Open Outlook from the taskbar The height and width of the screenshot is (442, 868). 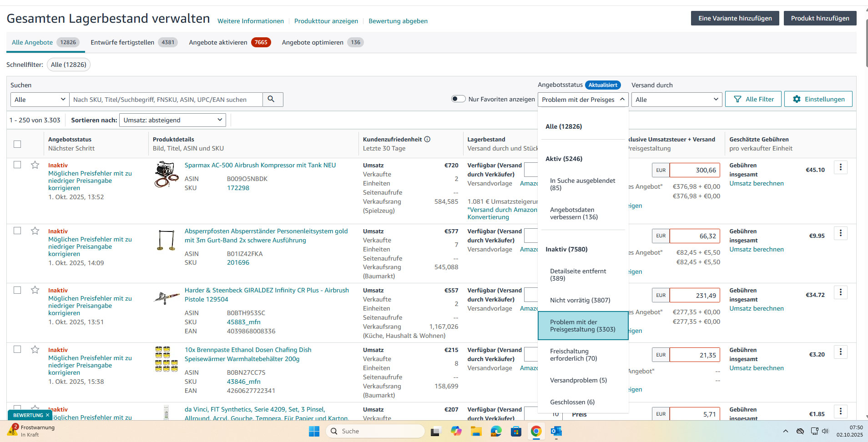click(556, 431)
